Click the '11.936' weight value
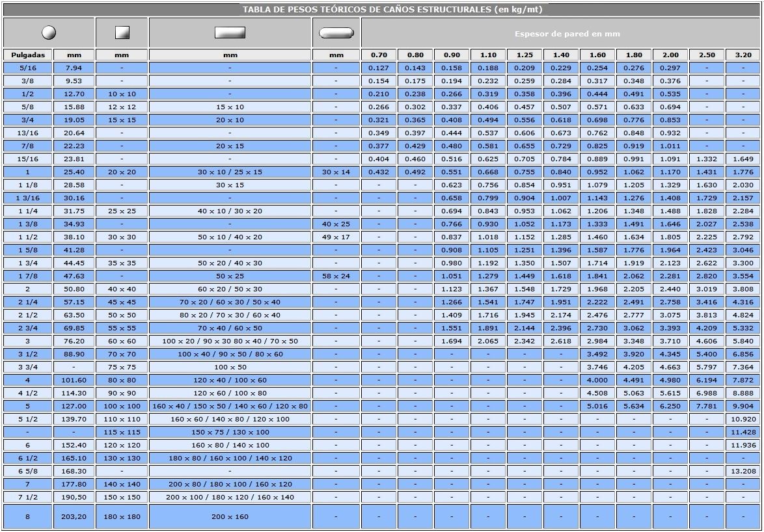764x532 pixels. tap(743, 446)
